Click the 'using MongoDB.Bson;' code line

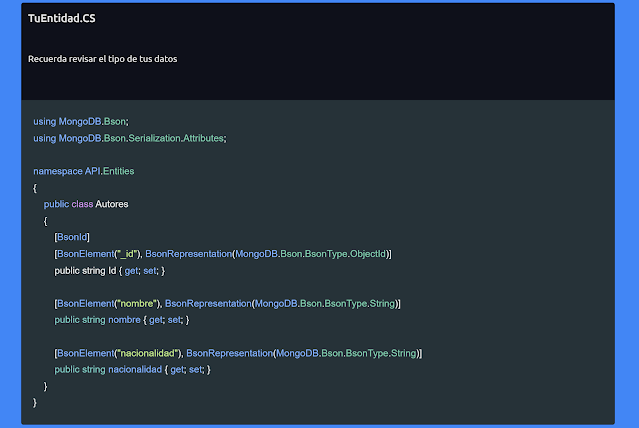[x=81, y=121]
